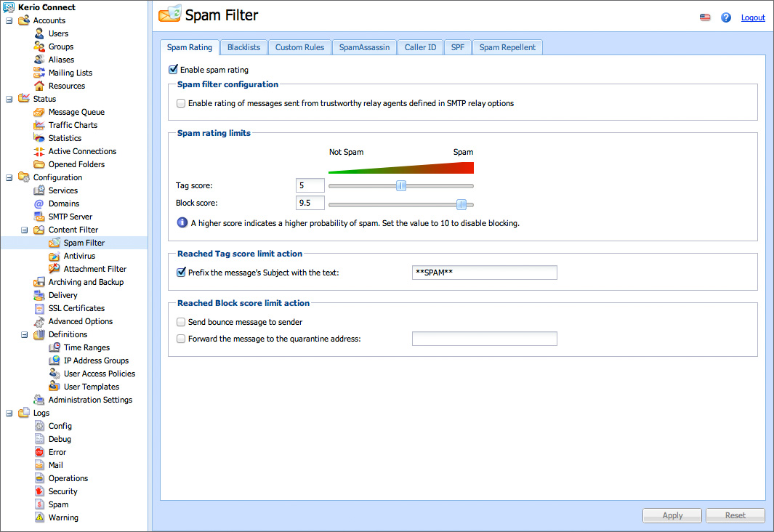This screenshot has height=532, width=774.
Task: Open User Templates in the tree
Action: (92, 387)
